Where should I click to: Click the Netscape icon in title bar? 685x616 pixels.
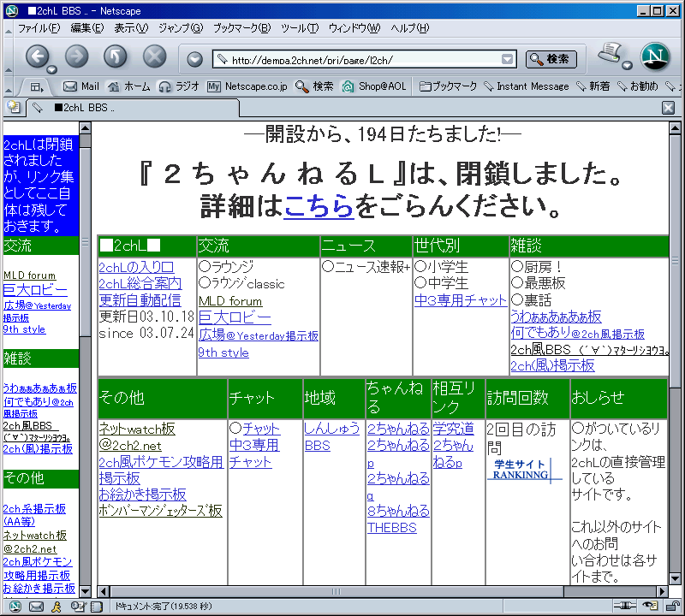click(x=12, y=10)
